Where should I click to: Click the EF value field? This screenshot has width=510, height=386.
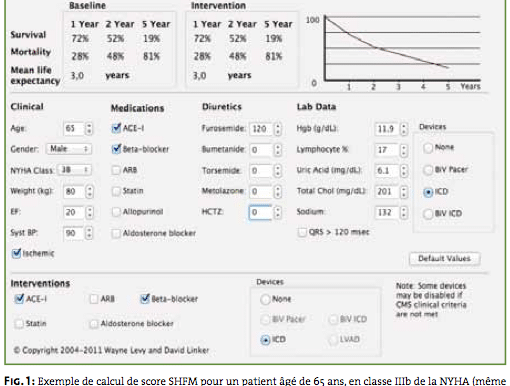73,212
